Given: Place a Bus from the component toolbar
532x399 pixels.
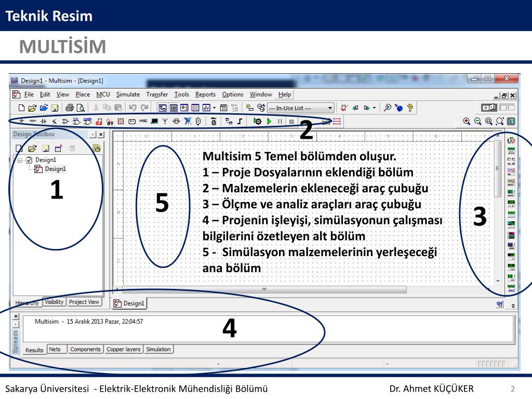Looking at the screenshot, I should [x=240, y=121].
